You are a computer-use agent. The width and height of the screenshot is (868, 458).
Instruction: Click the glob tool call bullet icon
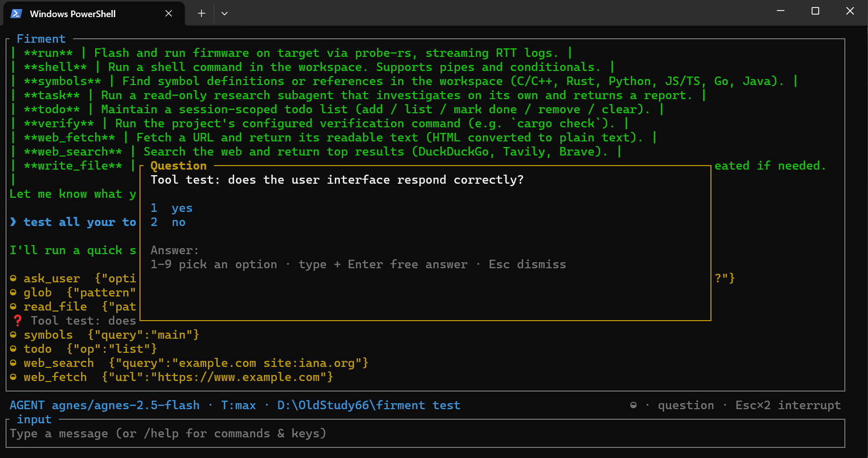click(x=13, y=292)
